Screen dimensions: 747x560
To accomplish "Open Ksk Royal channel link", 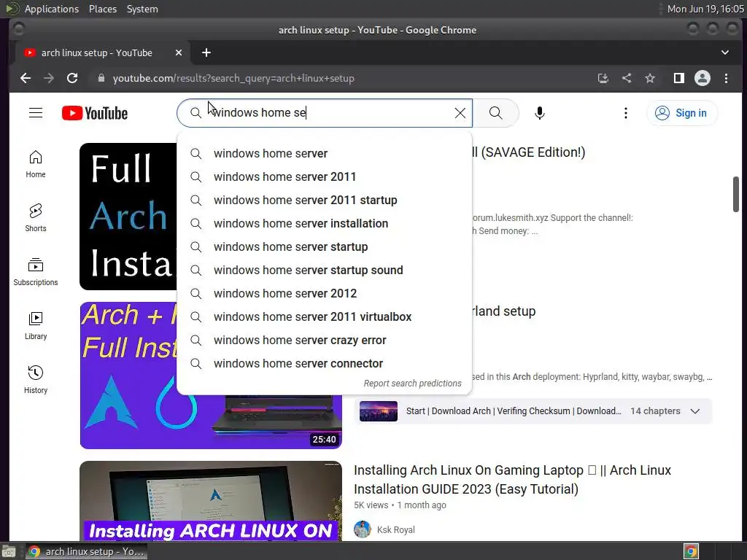I will pos(396,529).
